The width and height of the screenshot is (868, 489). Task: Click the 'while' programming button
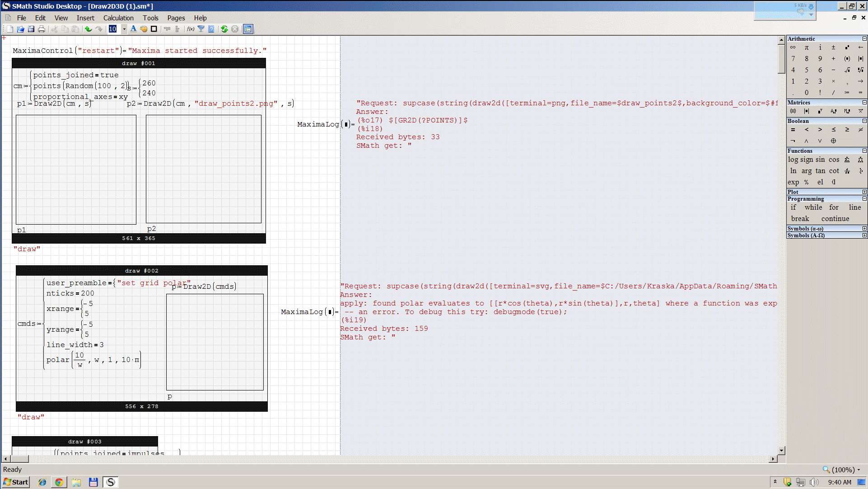coord(813,207)
